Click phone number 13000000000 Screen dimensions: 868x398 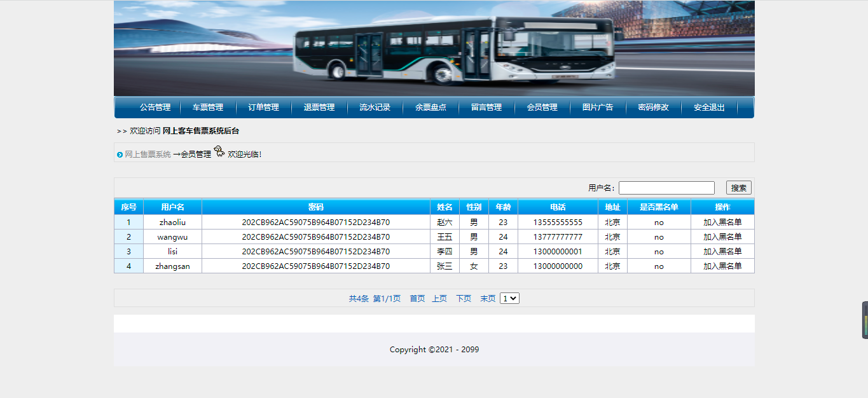click(x=558, y=266)
